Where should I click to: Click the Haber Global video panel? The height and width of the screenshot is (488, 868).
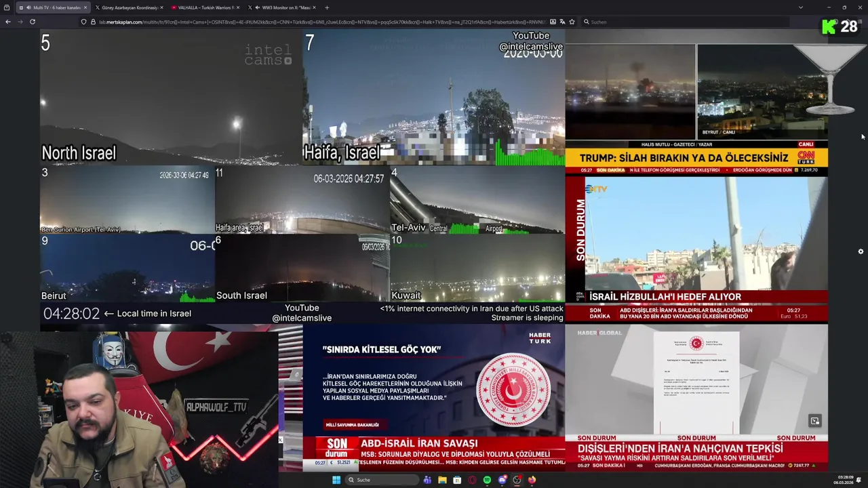coord(696,398)
